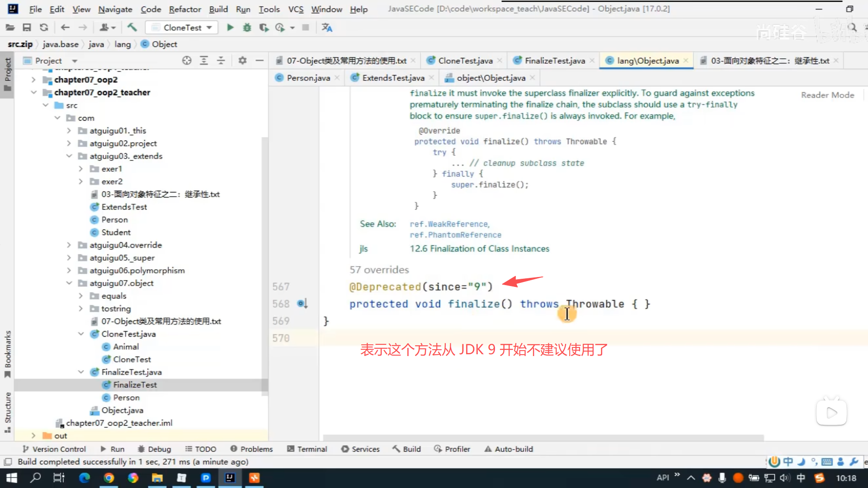Click the Save All floppy icon

(27, 28)
